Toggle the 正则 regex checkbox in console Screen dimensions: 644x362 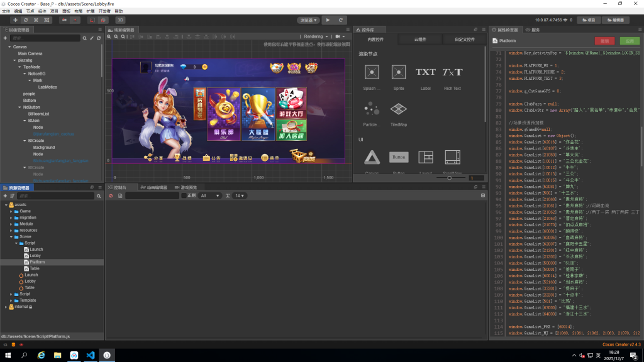(x=184, y=196)
